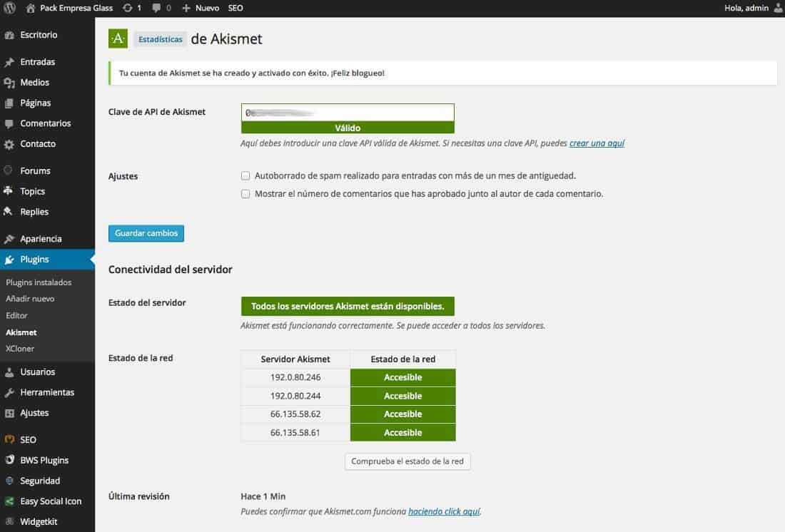The image size is (785, 532).
Task: Click the BWS Plugins icon
Action: 9,461
